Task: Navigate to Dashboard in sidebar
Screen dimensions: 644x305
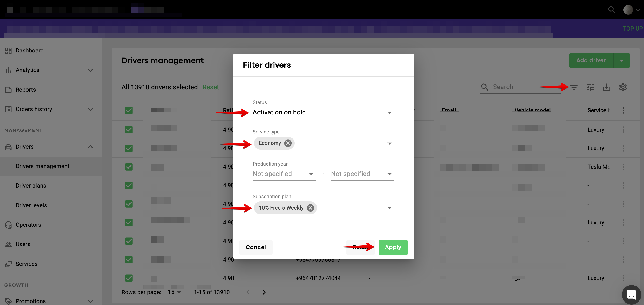Action: [x=29, y=50]
